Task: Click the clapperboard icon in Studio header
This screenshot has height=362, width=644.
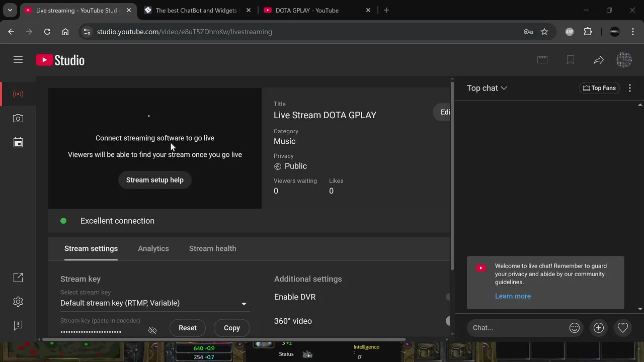Action: pyautogui.click(x=542, y=60)
